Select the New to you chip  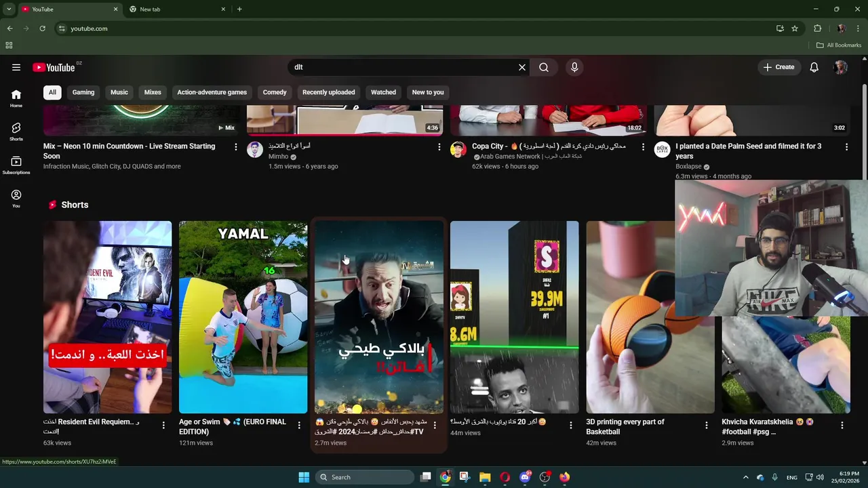428,92
